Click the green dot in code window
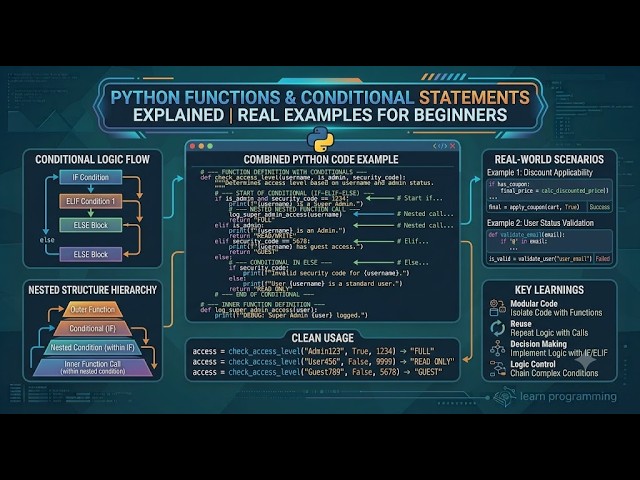The width and height of the screenshot is (640, 480). point(210,146)
